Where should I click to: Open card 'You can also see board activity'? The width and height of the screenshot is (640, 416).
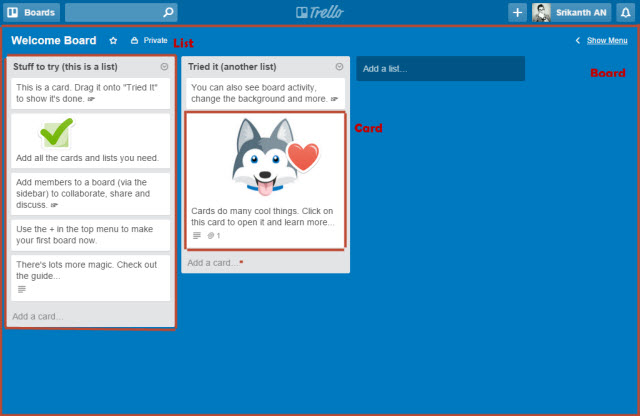[x=265, y=93]
